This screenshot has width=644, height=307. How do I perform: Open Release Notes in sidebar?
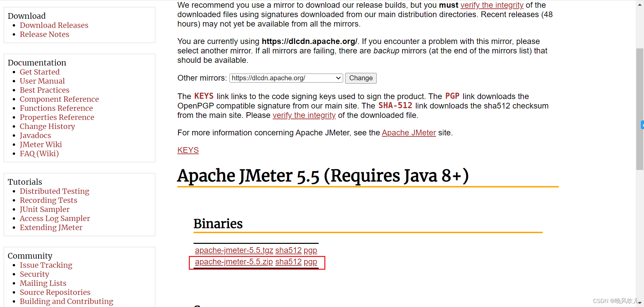point(44,34)
